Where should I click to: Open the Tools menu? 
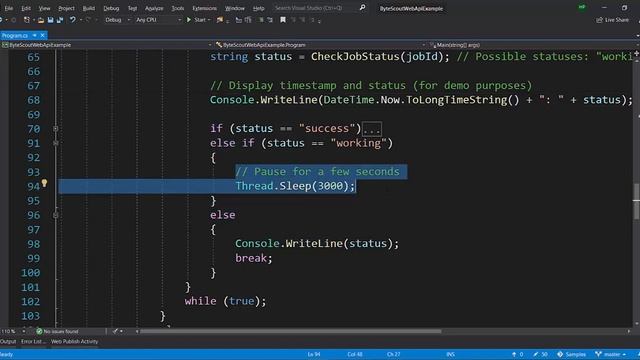coord(178,8)
